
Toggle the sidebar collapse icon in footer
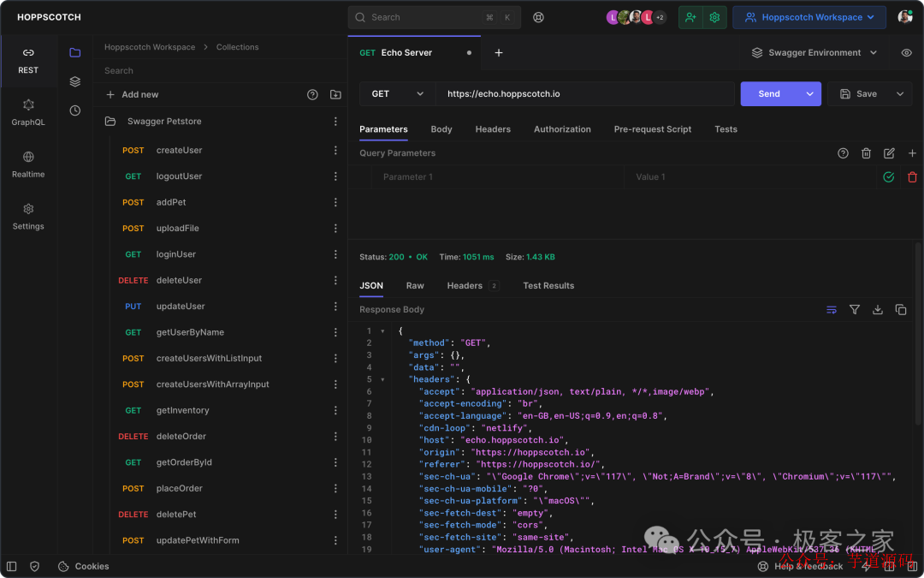coord(12,566)
